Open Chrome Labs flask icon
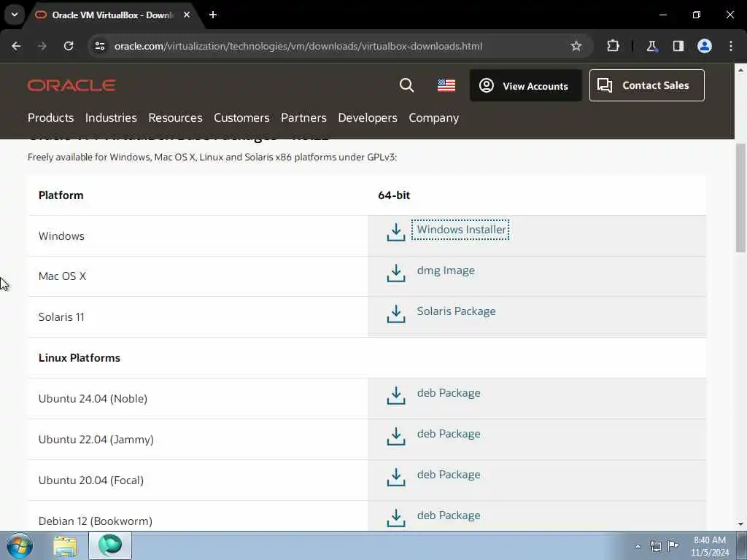The height and width of the screenshot is (560, 747). pyautogui.click(x=651, y=46)
